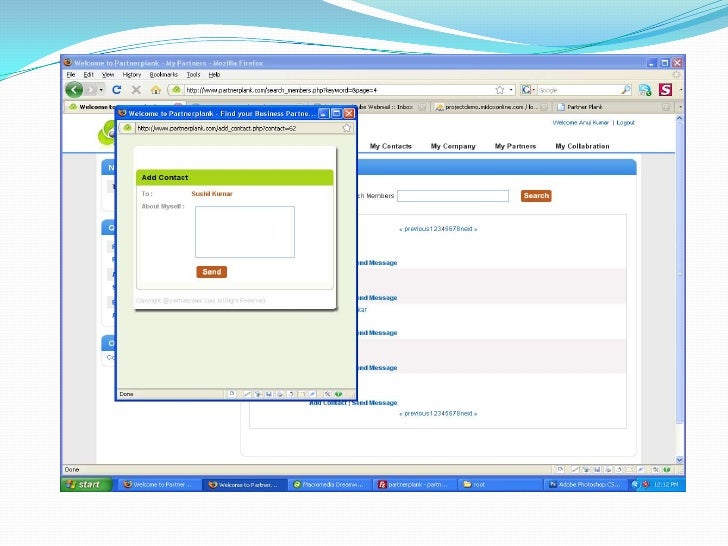Click the orange Search button
This screenshot has height=546, width=728.
536,196
